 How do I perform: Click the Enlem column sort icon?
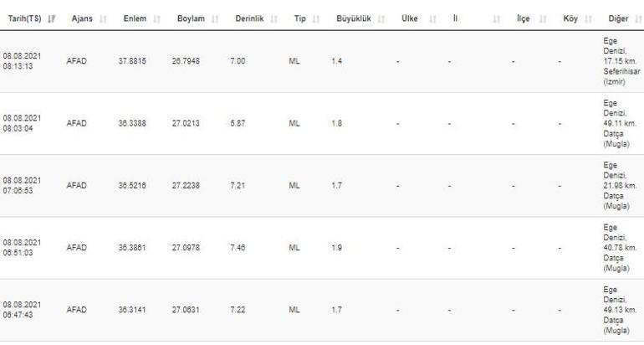(157, 18)
